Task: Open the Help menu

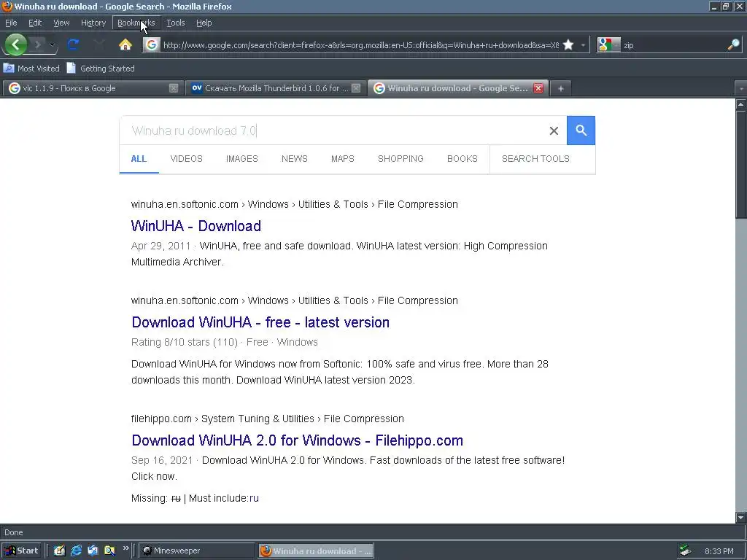Action: coord(204,23)
